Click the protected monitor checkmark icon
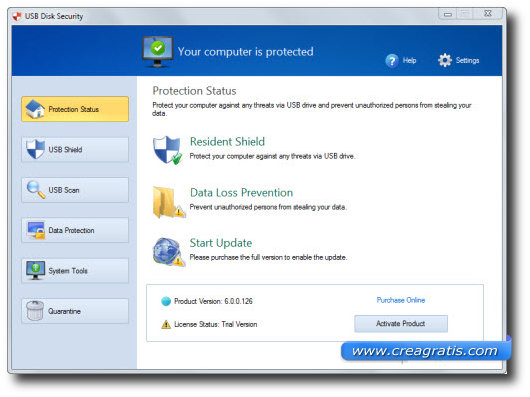 pyautogui.click(x=158, y=52)
